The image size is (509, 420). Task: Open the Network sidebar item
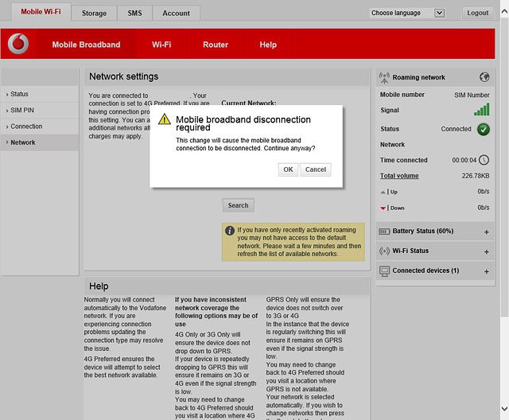pos(40,143)
